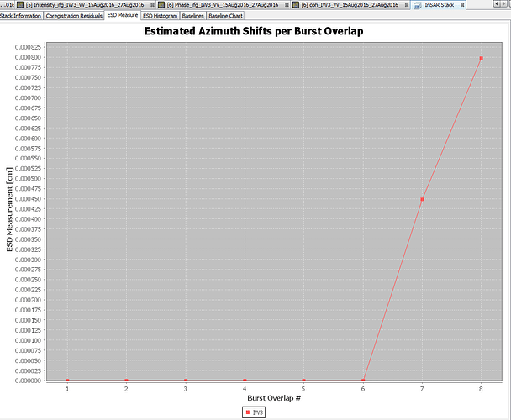511x420 pixels.
Task: Click the data point at burst overlap 4
Action: (245, 380)
